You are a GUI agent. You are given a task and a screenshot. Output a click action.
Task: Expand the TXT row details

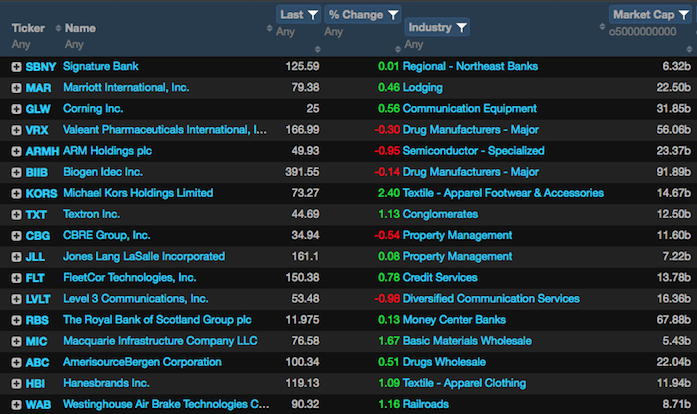[16, 215]
